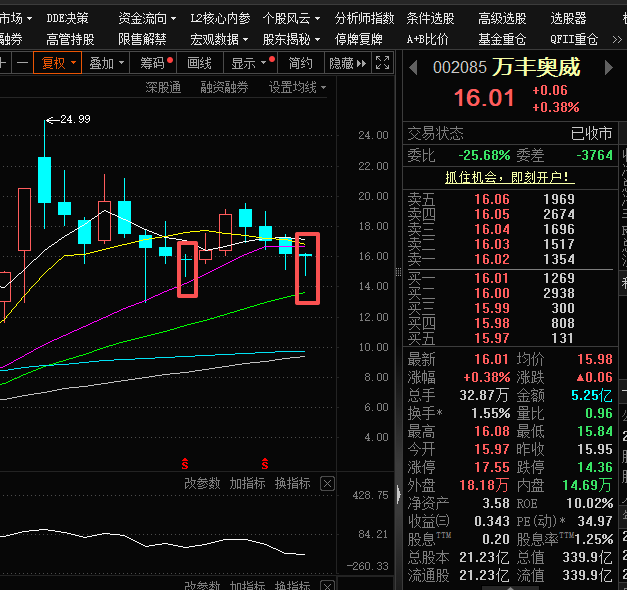Open the 设置均线 dropdown
The image size is (627, 590).
click(297, 87)
